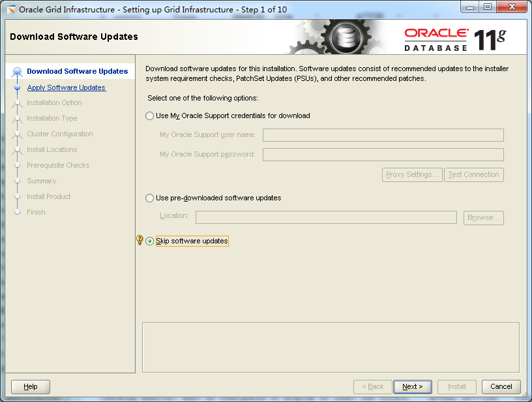Click the Test Connection button
The height and width of the screenshot is (402, 532).
click(x=473, y=174)
